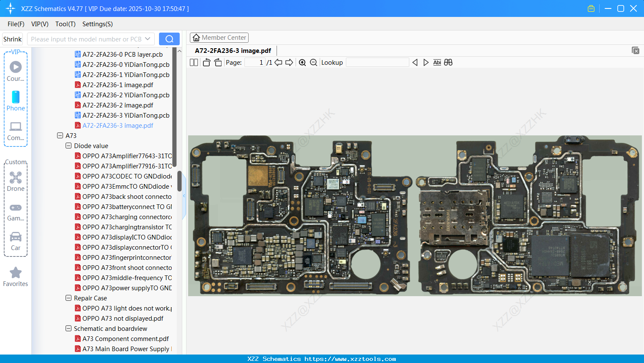The height and width of the screenshot is (363, 644).
Task: Collapse the A73 tree node
Action: pos(60,136)
